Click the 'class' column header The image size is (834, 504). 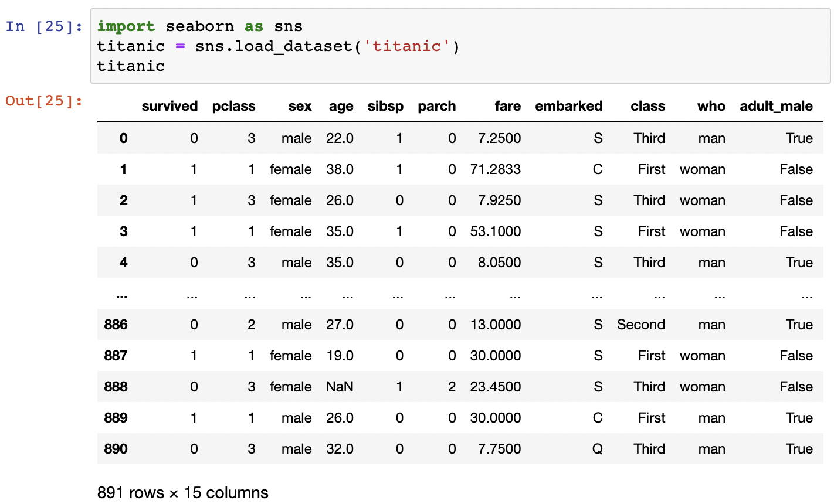pos(647,106)
